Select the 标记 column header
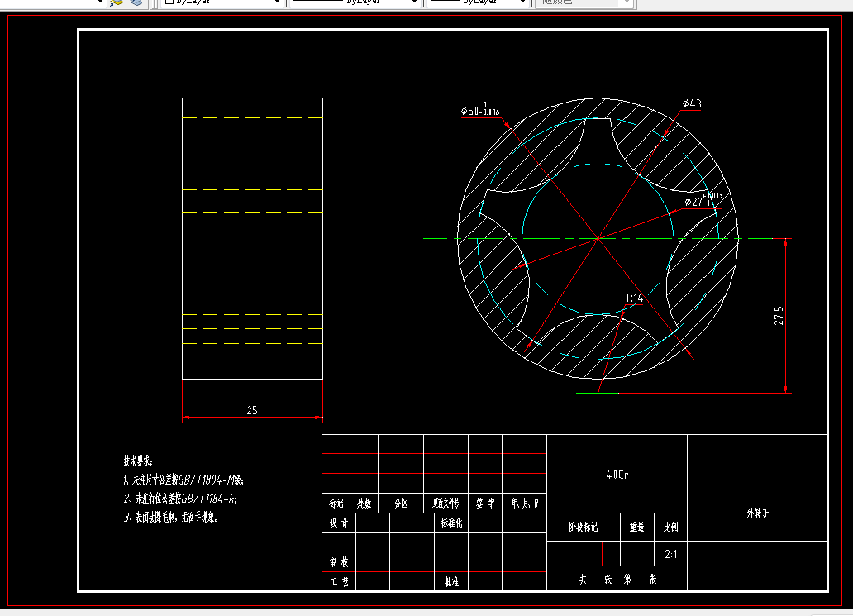This screenshot has width=853, height=616. (336, 504)
